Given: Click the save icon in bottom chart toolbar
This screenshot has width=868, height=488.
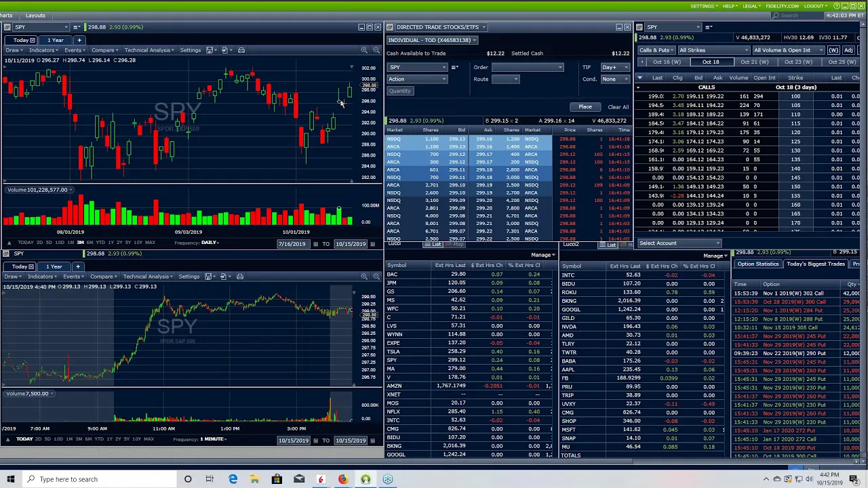Looking at the screenshot, I should coord(208,277).
